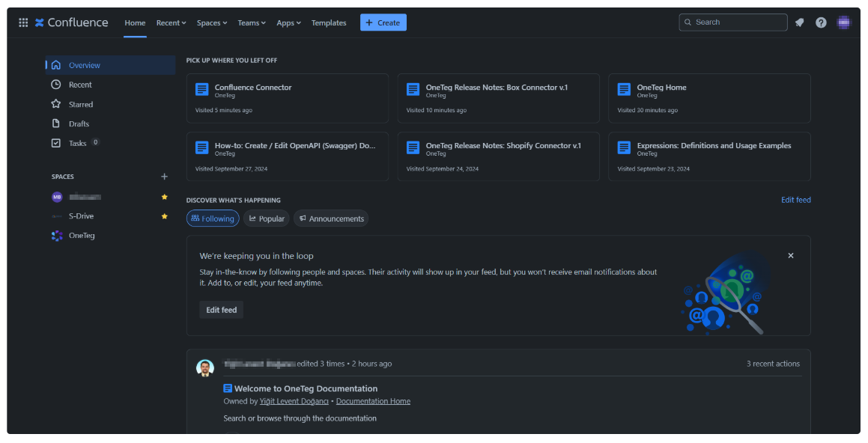Open the app switcher grid icon

tap(23, 22)
